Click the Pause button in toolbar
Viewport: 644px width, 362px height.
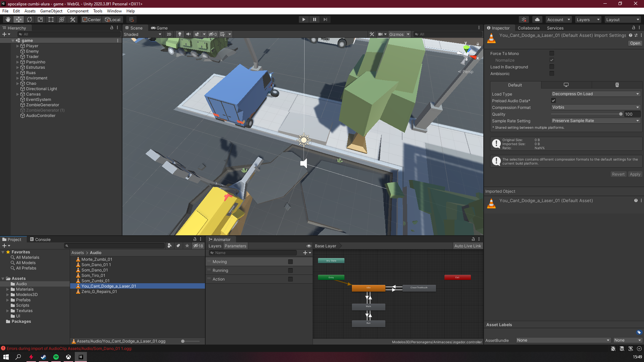tap(315, 19)
